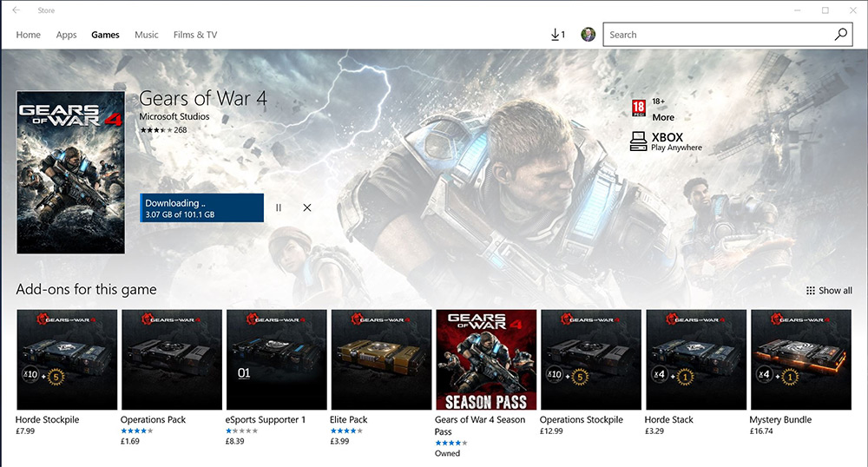Image resolution: width=868 pixels, height=467 pixels.
Task: Open the user account avatar
Action: click(588, 35)
